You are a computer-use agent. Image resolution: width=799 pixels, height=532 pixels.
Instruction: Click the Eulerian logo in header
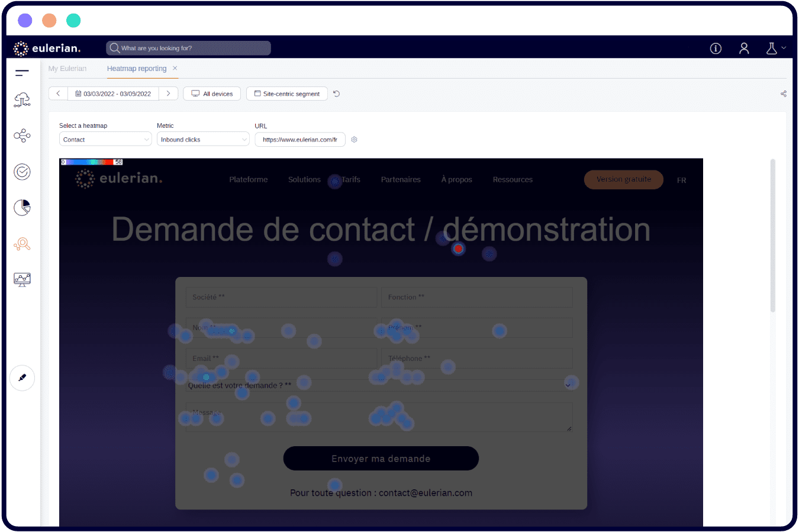47,49
